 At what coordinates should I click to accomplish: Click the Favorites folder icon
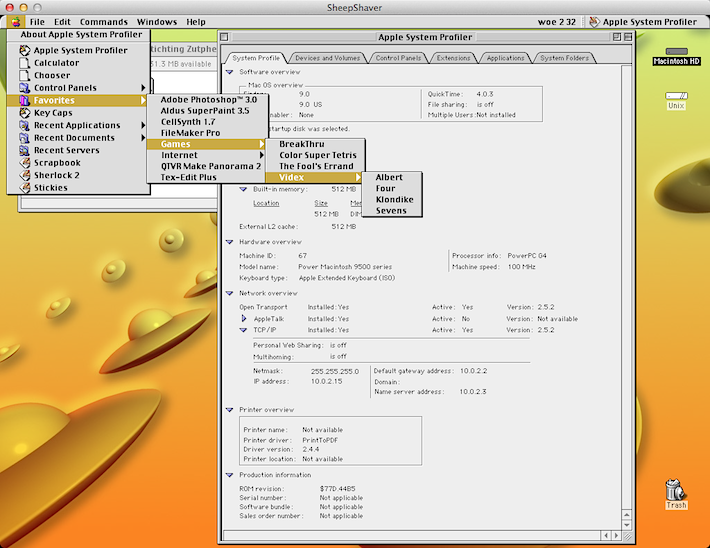point(24,100)
